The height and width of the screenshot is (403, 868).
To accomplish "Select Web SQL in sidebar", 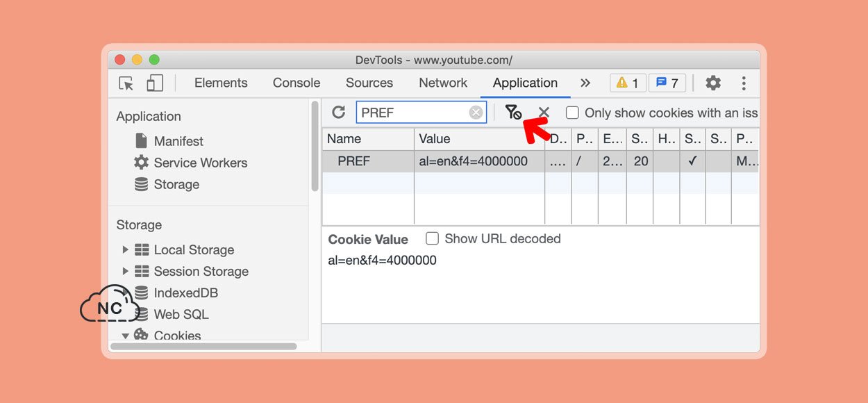I will (x=181, y=314).
